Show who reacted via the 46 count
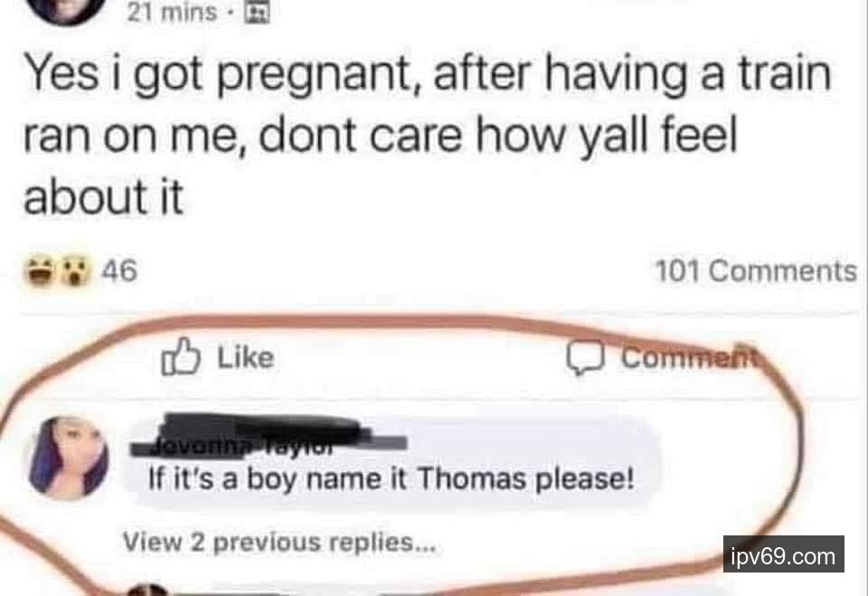Image resolution: width=868 pixels, height=596 pixels. (x=119, y=270)
